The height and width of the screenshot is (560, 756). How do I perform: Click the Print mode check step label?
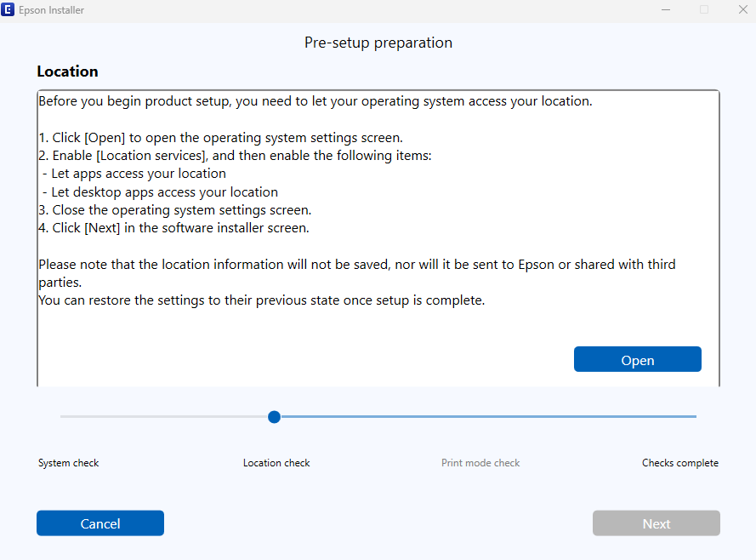click(x=480, y=463)
